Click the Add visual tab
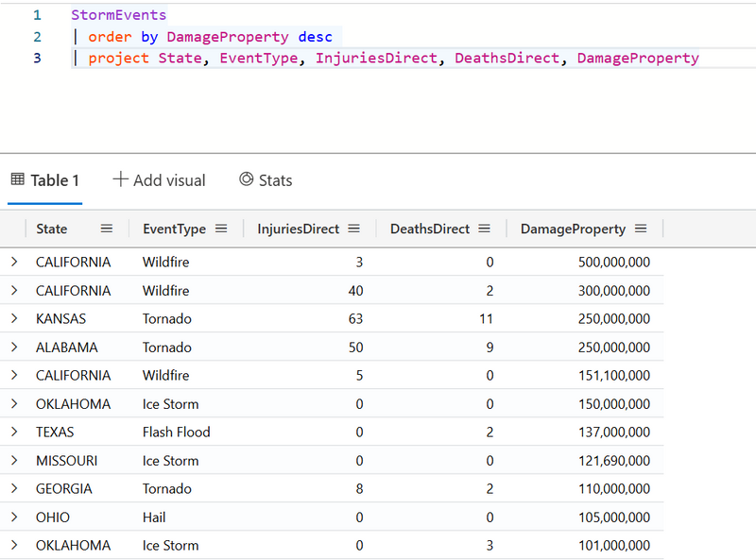This screenshot has width=756, height=560. 159,180
